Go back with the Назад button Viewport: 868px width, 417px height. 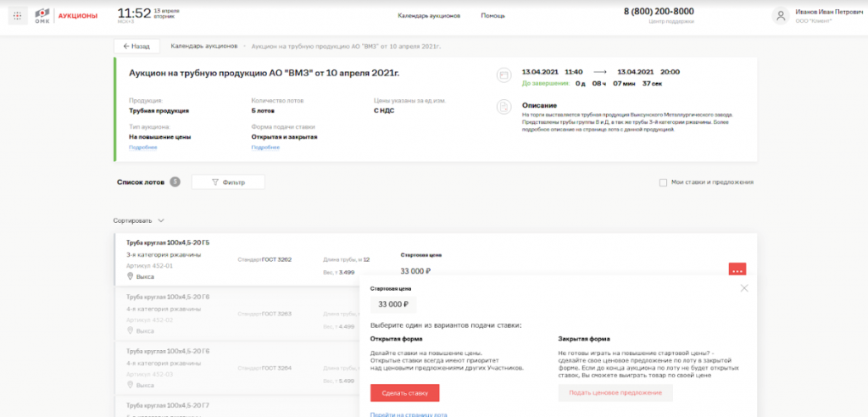136,47
